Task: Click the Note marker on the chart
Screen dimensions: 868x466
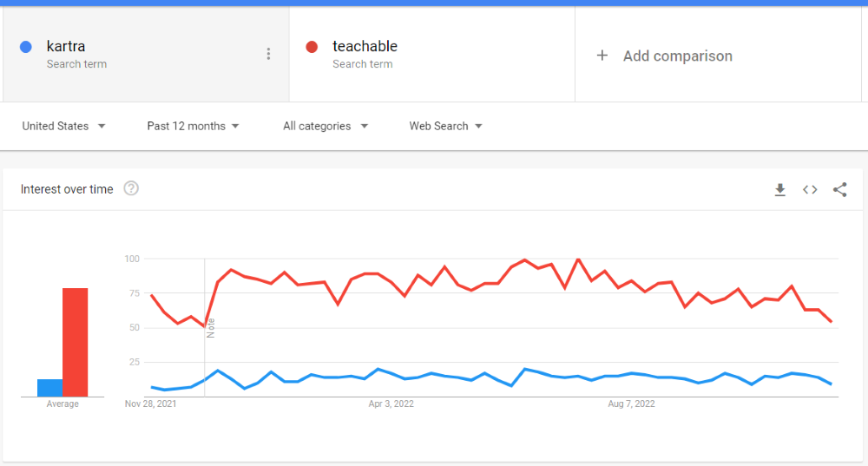Action: pyautogui.click(x=210, y=328)
